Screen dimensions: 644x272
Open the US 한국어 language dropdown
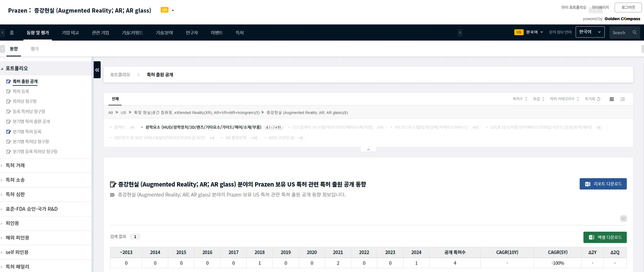pos(529,32)
